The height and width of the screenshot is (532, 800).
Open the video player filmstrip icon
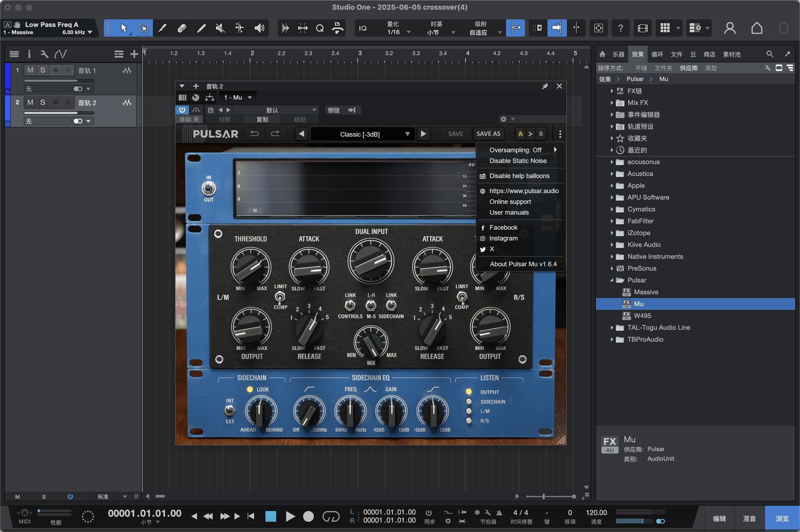(x=642, y=28)
